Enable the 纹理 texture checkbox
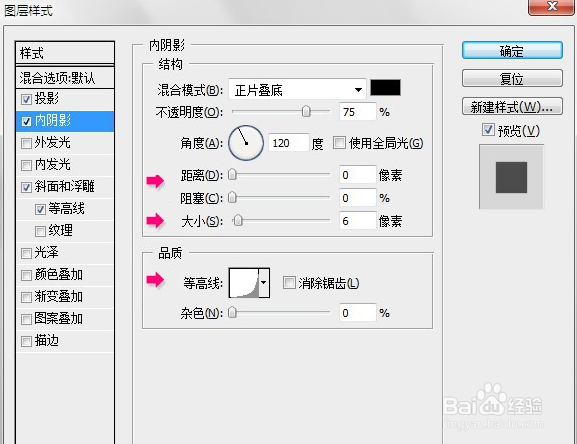577x444 pixels. point(40,231)
